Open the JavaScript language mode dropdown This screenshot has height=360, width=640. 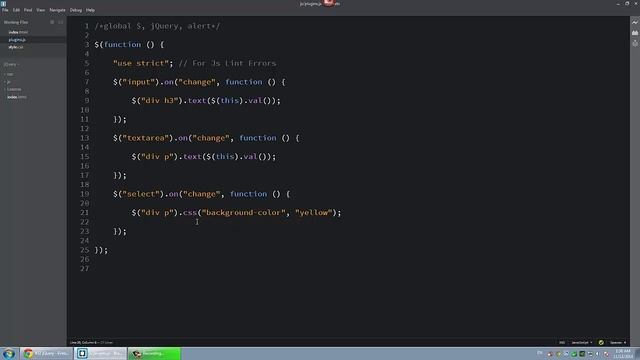pyautogui.click(x=582, y=342)
